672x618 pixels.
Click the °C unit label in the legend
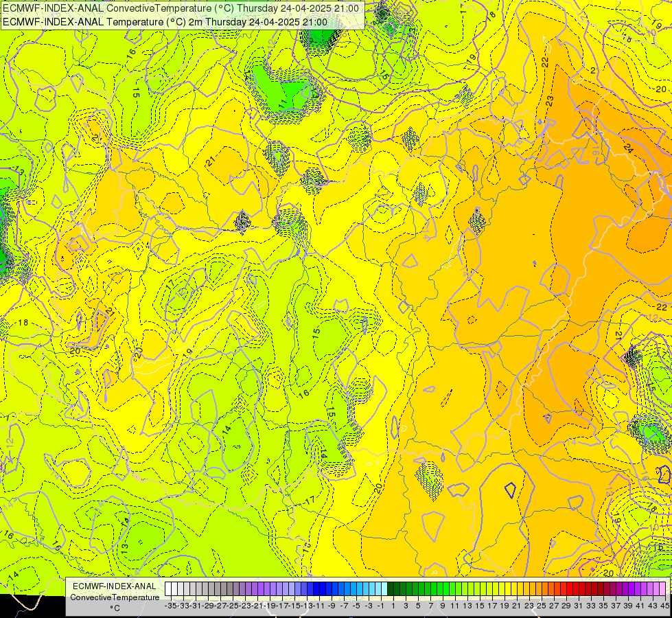115,608
